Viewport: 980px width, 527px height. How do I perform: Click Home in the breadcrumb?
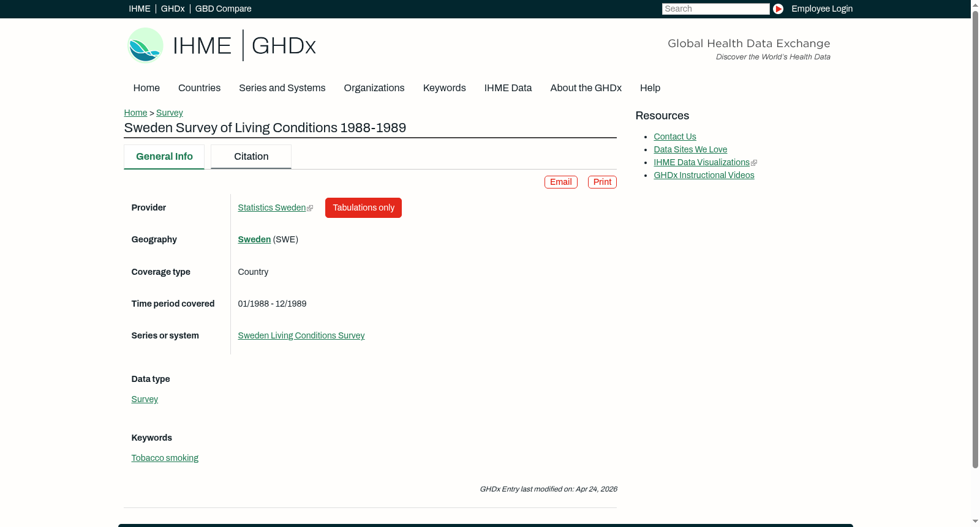coord(135,113)
